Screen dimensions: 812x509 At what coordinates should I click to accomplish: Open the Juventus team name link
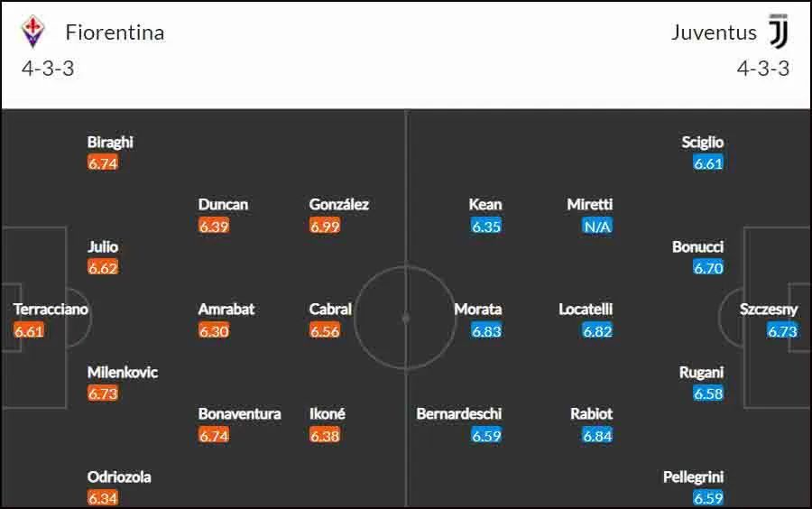pos(714,32)
